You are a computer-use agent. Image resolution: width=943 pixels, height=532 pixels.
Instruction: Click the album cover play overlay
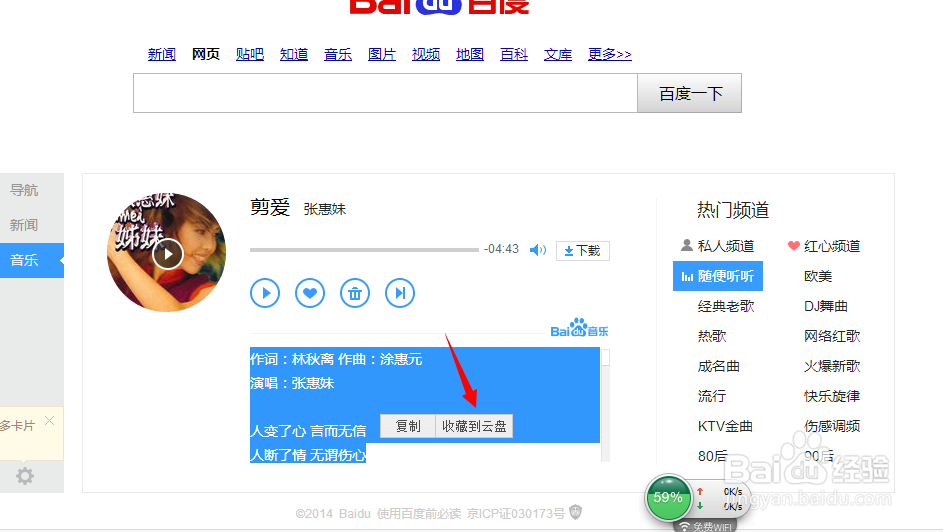tap(167, 254)
